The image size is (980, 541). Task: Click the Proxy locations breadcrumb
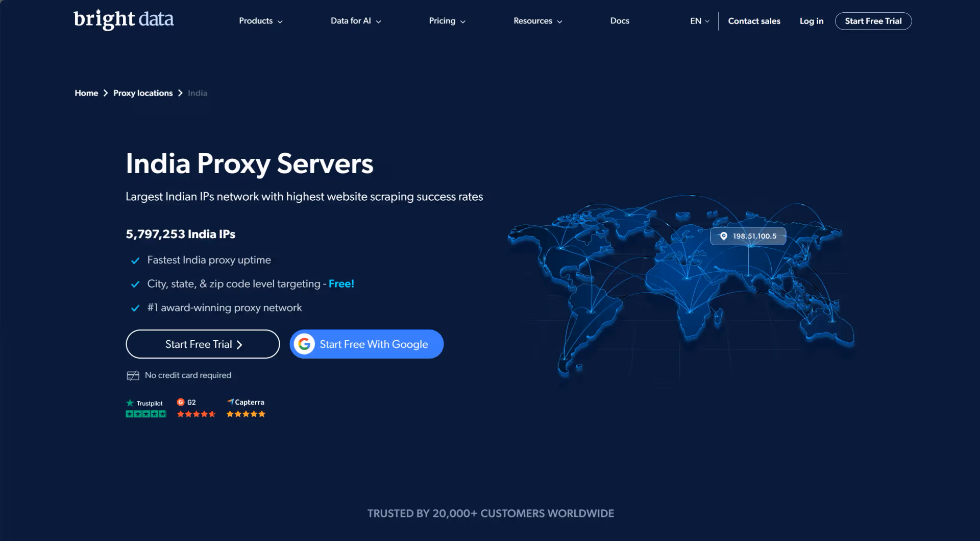tap(143, 93)
